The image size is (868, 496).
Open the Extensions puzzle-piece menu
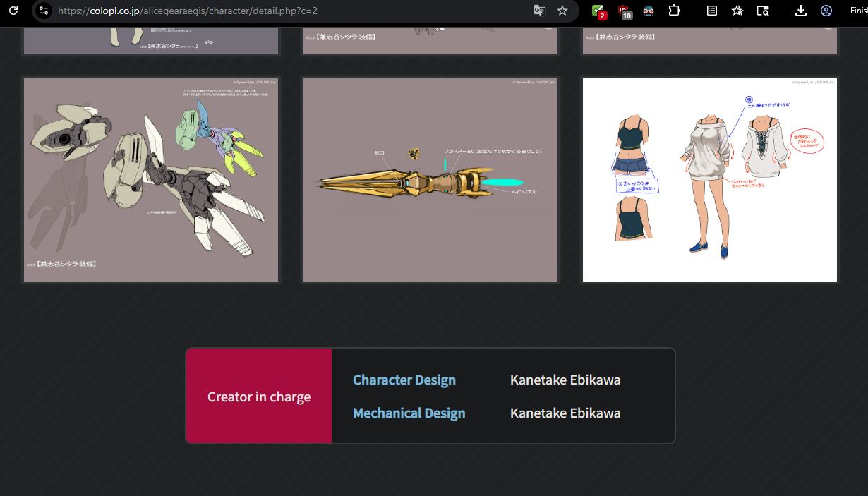pyautogui.click(x=675, y=11)
